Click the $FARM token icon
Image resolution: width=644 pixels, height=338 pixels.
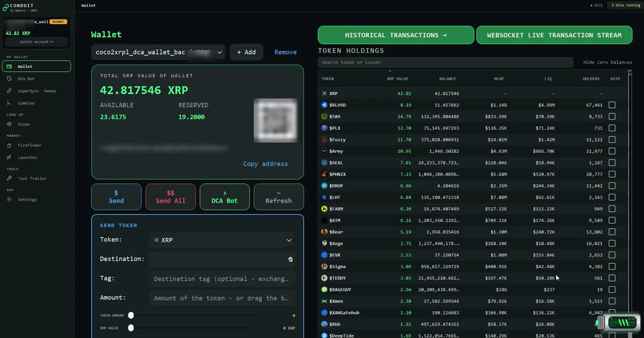click(324, 209)
